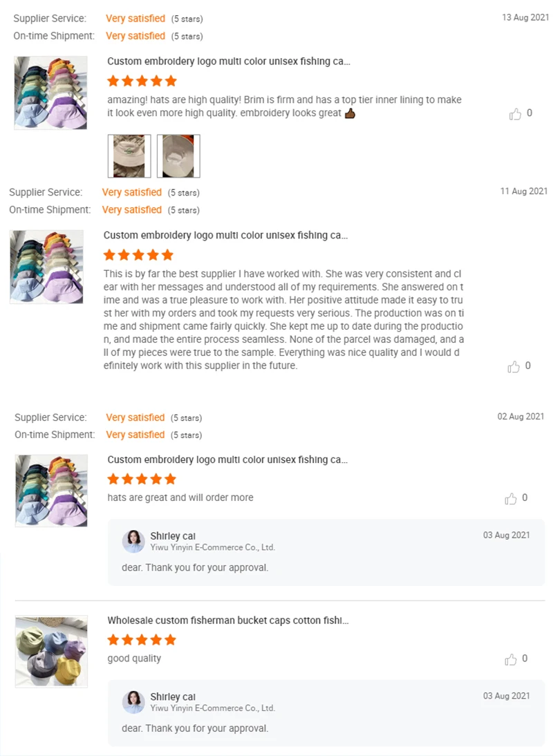Click Shirley cai avatar in first reply
This screenshot has height=756, width=553.
133,541
